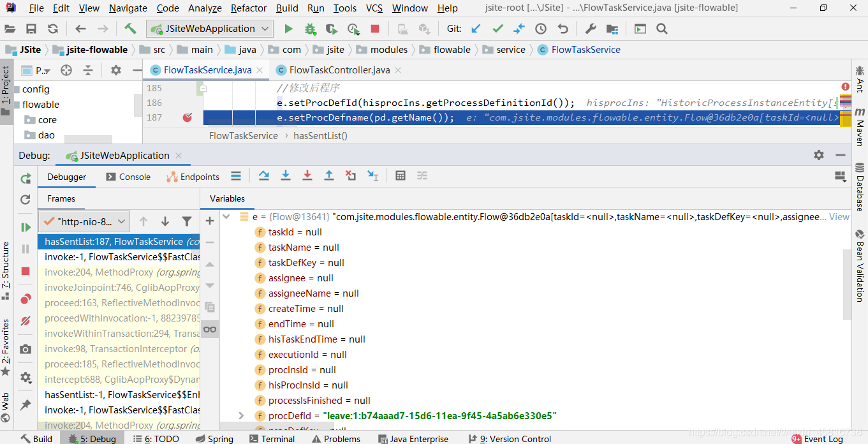The width and height of the screenshot is (868, 444).
Task: Open Event Log in status bar
Action: [817, 439]
